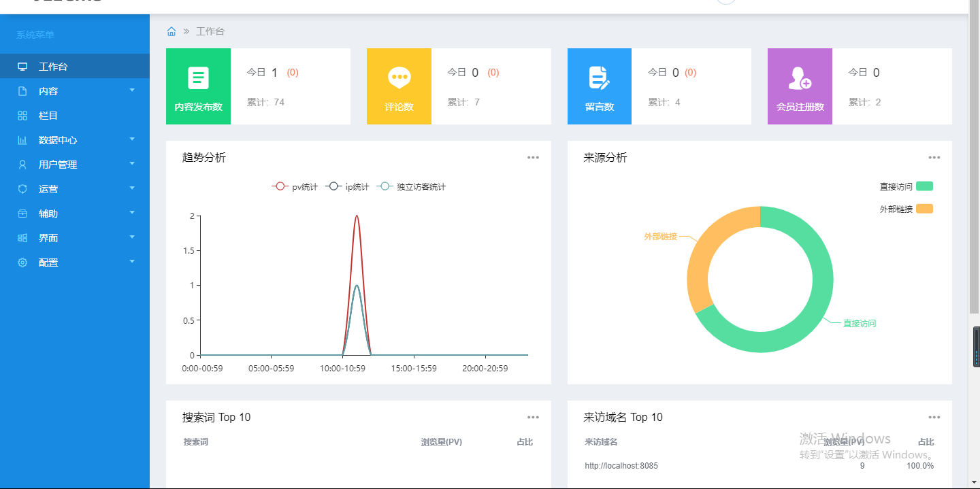Open the 趋势分析 panel three-dot menu
The image size is (980, 489).
pos(533,158)
